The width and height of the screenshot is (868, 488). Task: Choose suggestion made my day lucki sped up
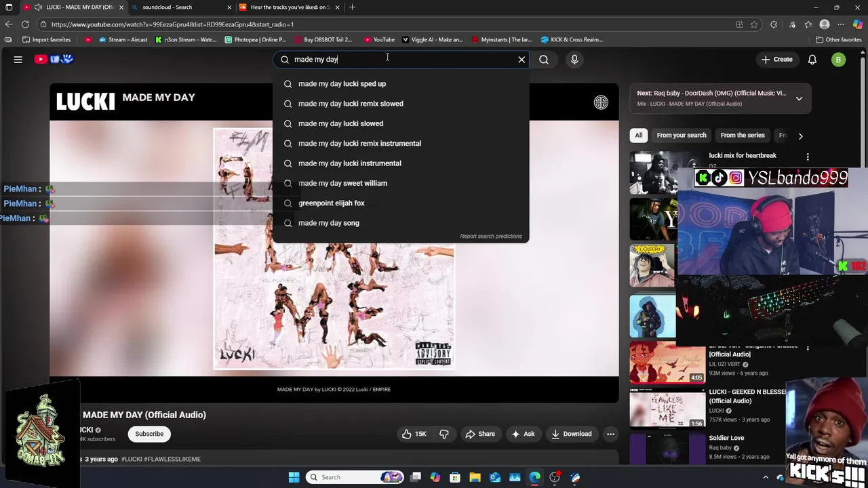[x=401, y=84]
